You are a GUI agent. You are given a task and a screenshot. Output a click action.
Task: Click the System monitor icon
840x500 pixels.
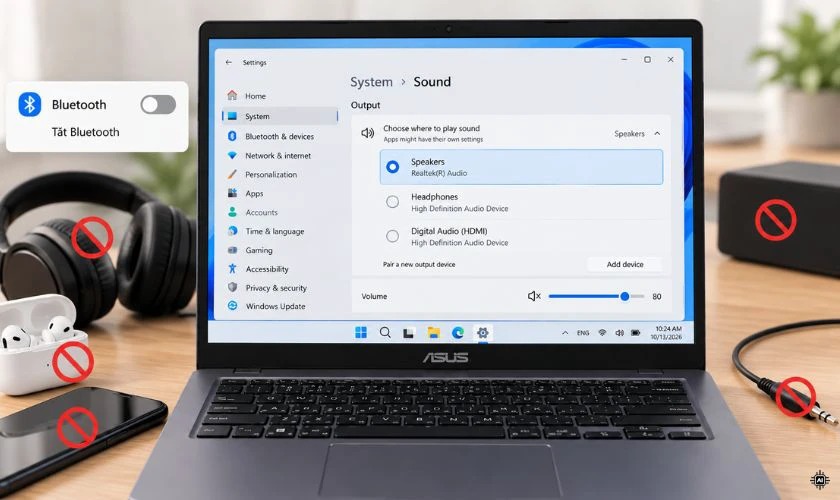[x=232, y=116]
